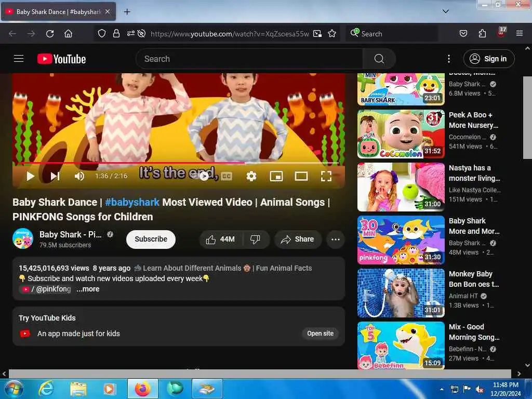
Task: Mute the video with the speaker icon
Action: (x=79, y=176)
